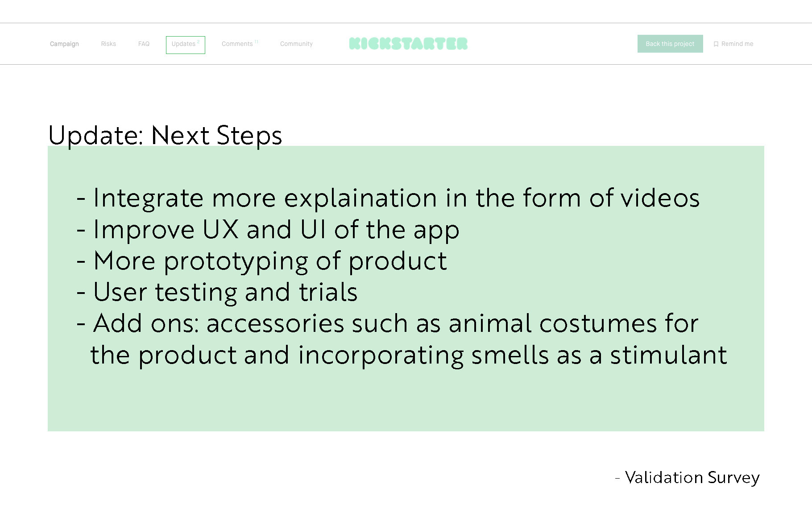Click the incorporating smells as stimulant line
812x525 pixels.
[x=409, y=356]
